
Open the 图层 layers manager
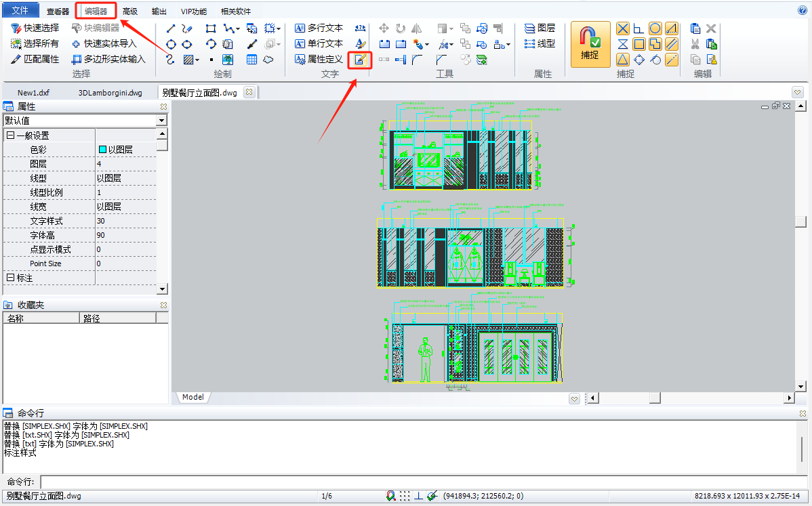(x=540, y=28)
